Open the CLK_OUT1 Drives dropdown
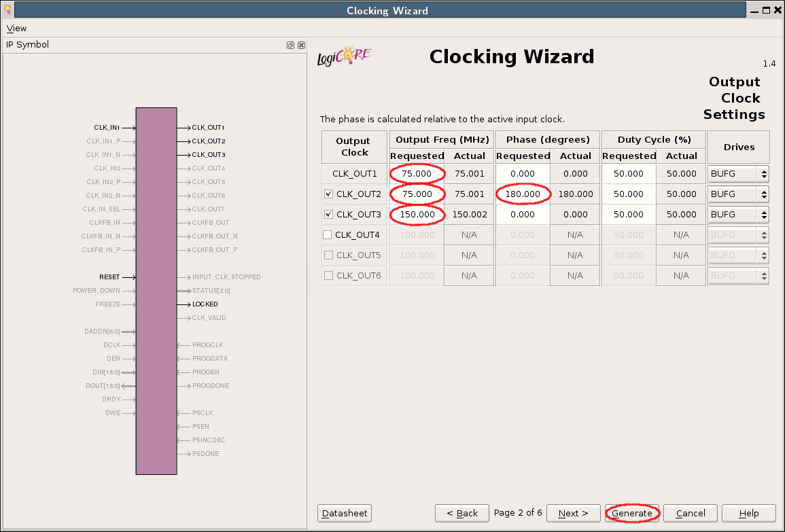Viewport: 785px width, 532px height. (x=738, y=174)
